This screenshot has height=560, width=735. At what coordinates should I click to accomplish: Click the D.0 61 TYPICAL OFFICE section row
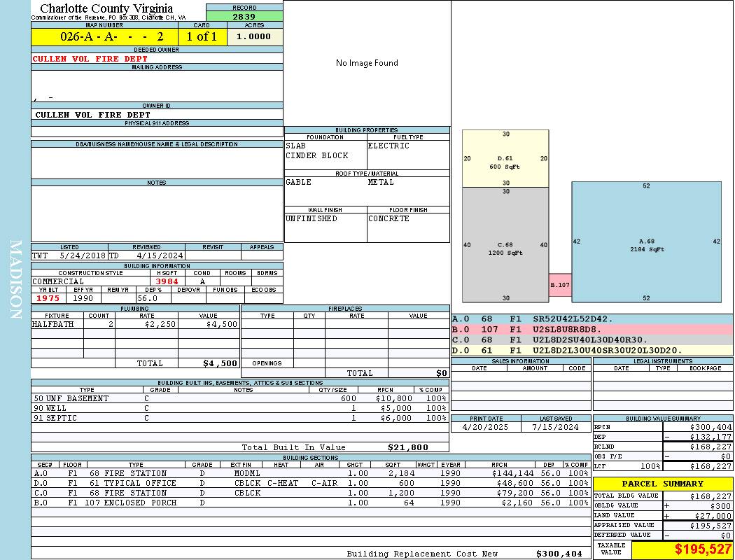(311, 483)
